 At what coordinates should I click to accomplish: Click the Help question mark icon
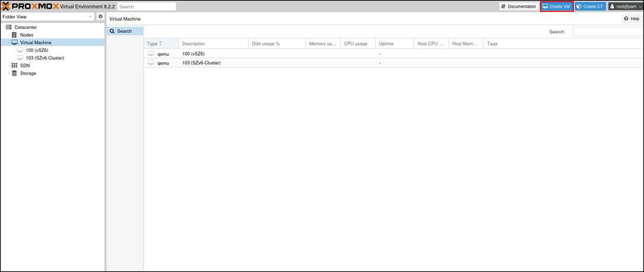pyautogui.click(x=626, y=19)
